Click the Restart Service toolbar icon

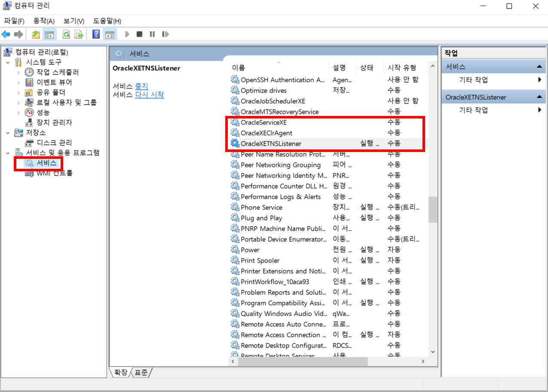pos(165,34)
